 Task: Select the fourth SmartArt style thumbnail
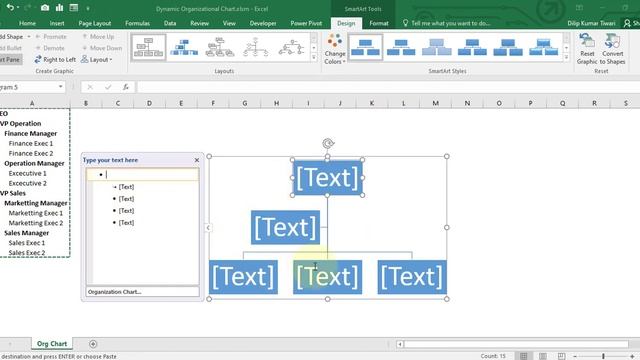[472, 47]
